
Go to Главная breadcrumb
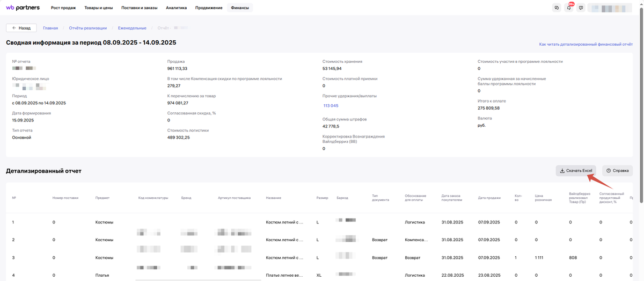pyautogui.click(x=50, y=28)
